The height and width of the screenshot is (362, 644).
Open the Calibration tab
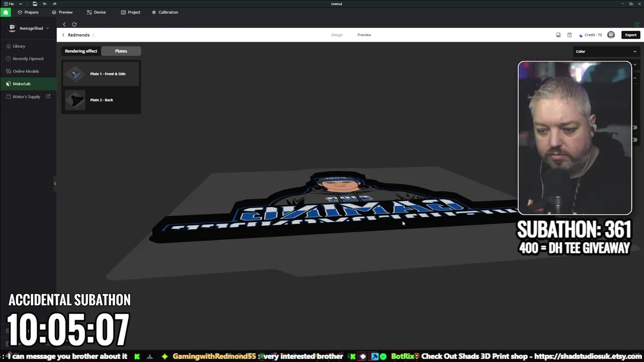tap(165, 12)
